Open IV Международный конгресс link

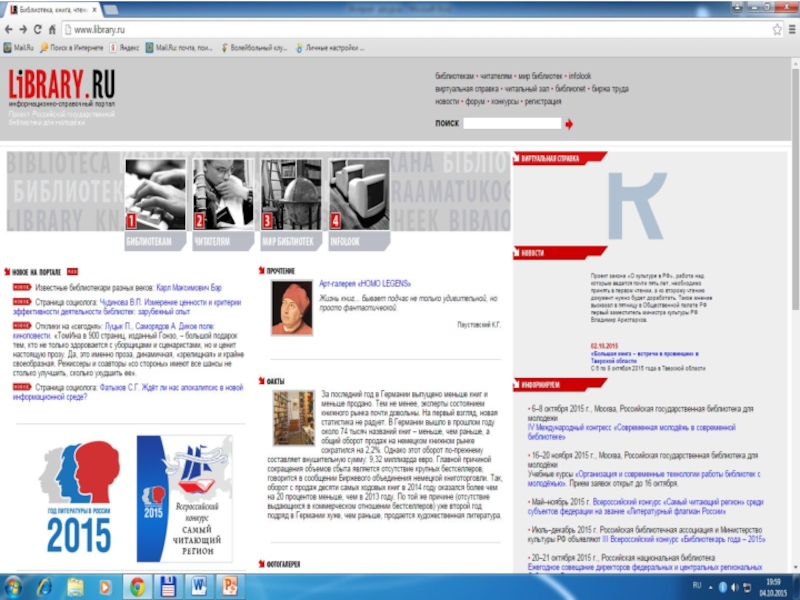pos(632,432)
